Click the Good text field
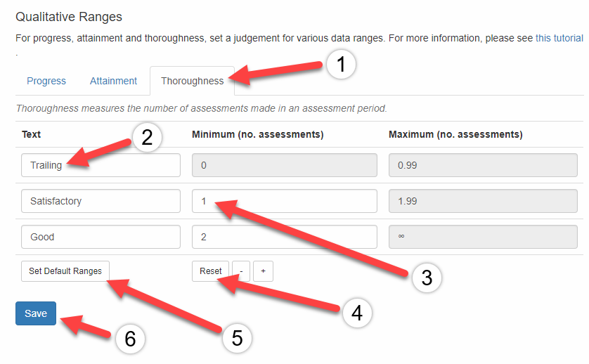 point(101,237)
